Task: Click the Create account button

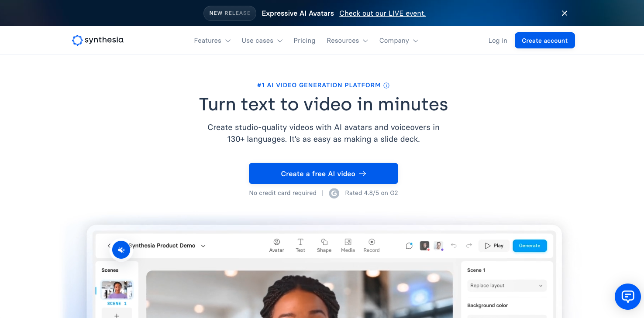Action: (x=545, y=41)
